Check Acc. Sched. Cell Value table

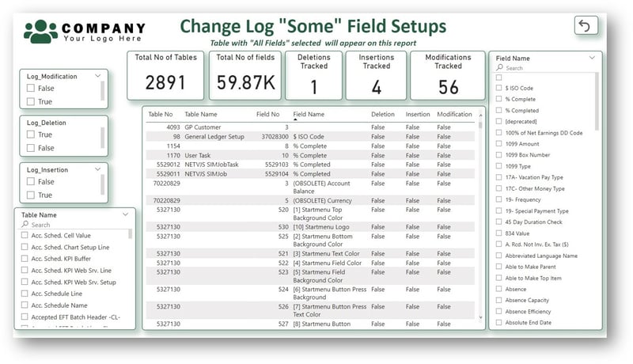click(25, 235)
